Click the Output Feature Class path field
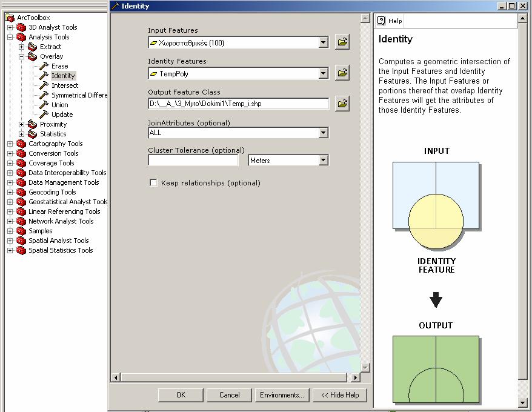This screenshot has width=532, height=412. click(239, 104)
